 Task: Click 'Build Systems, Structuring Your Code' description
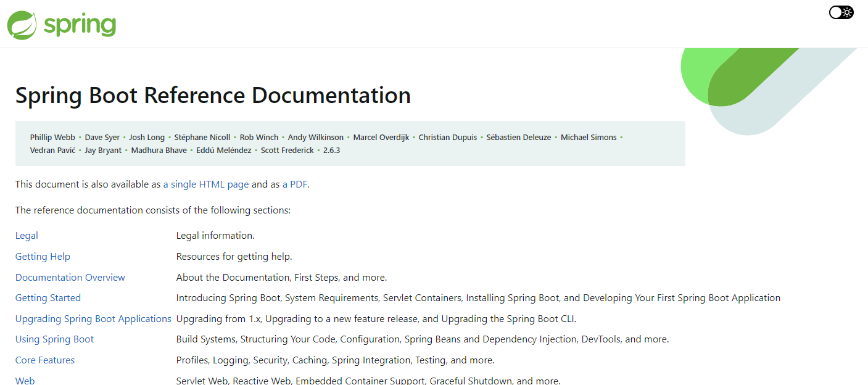pos(423,339)
